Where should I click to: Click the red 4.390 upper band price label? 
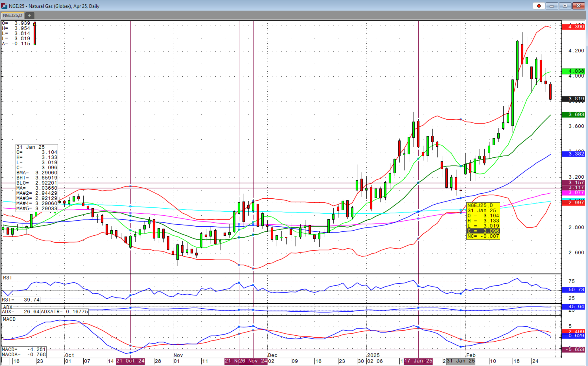pos(573,26)
